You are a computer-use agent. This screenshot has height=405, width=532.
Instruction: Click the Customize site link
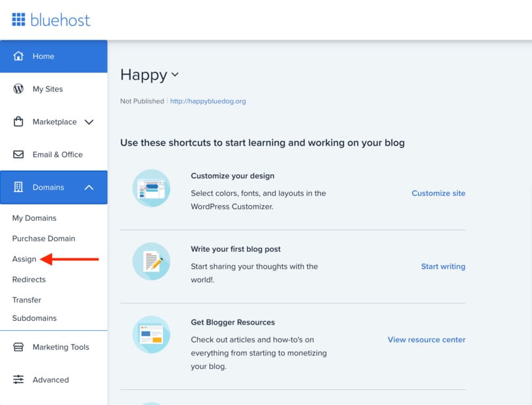pyautogui.click(x=438, y=193)
